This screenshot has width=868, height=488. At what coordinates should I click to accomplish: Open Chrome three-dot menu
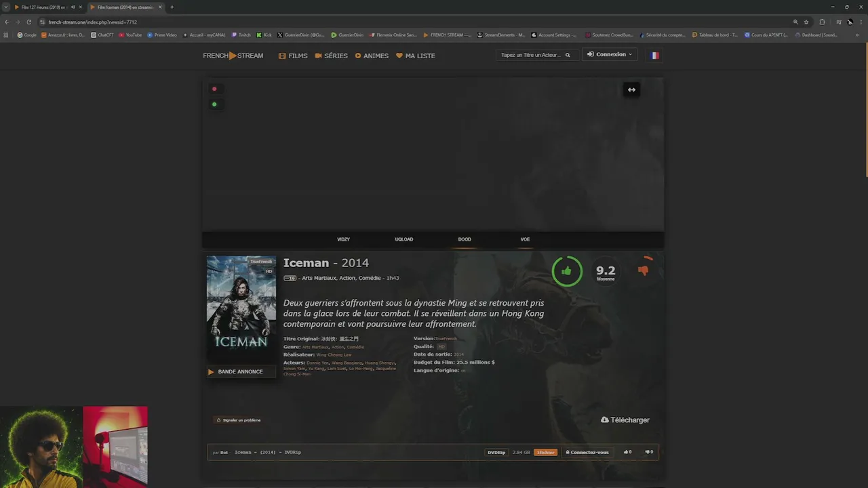click(x=861, y=22)
